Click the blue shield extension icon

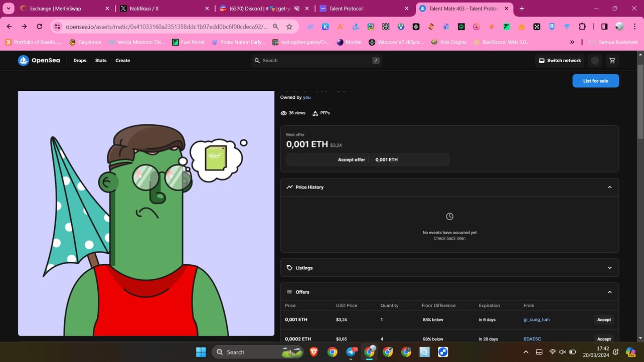[x=552, y=27]
